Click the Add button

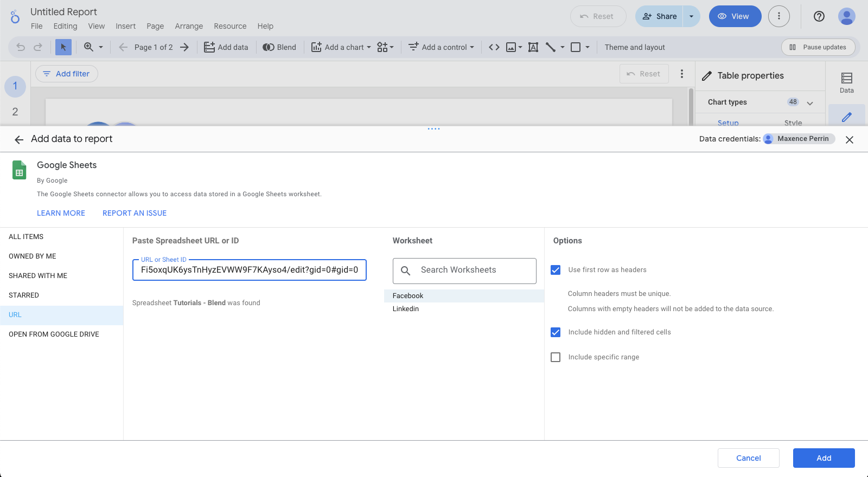click(x=824, y=458)
